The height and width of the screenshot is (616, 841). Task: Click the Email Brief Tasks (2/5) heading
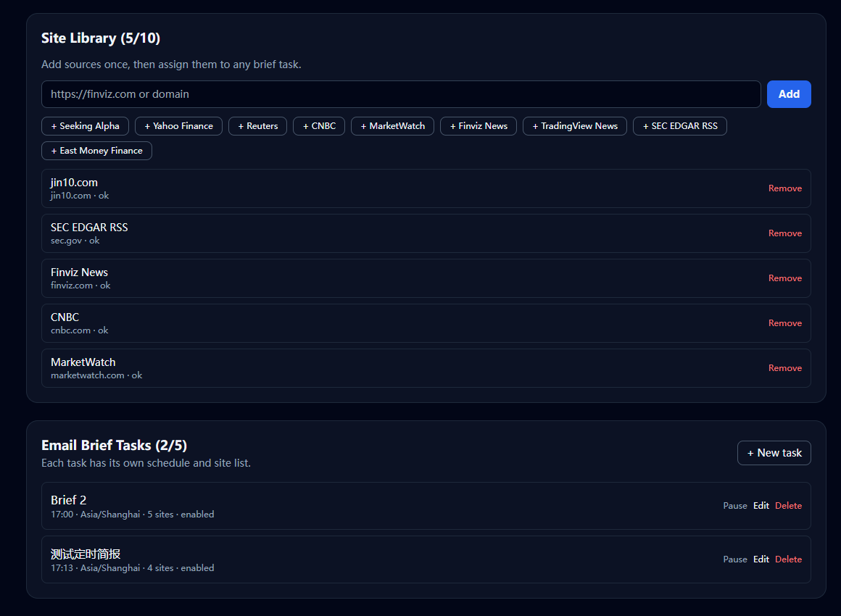point(115,446)
